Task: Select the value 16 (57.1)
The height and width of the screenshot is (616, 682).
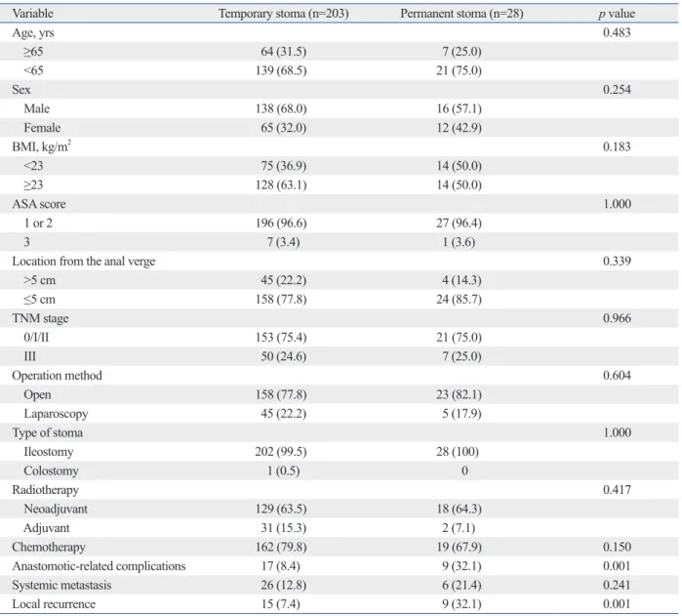Action: click(x=460, y=108)
